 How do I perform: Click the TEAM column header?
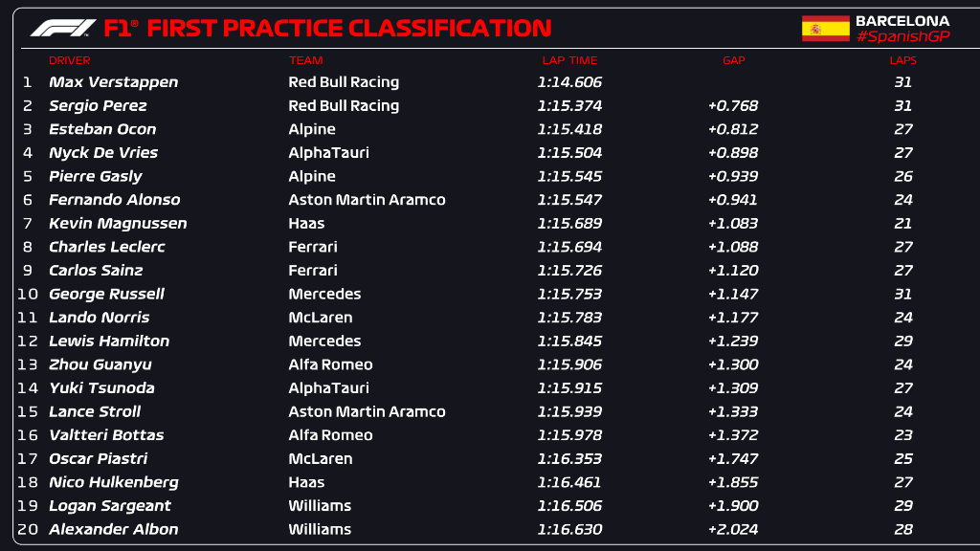(306, 60)
